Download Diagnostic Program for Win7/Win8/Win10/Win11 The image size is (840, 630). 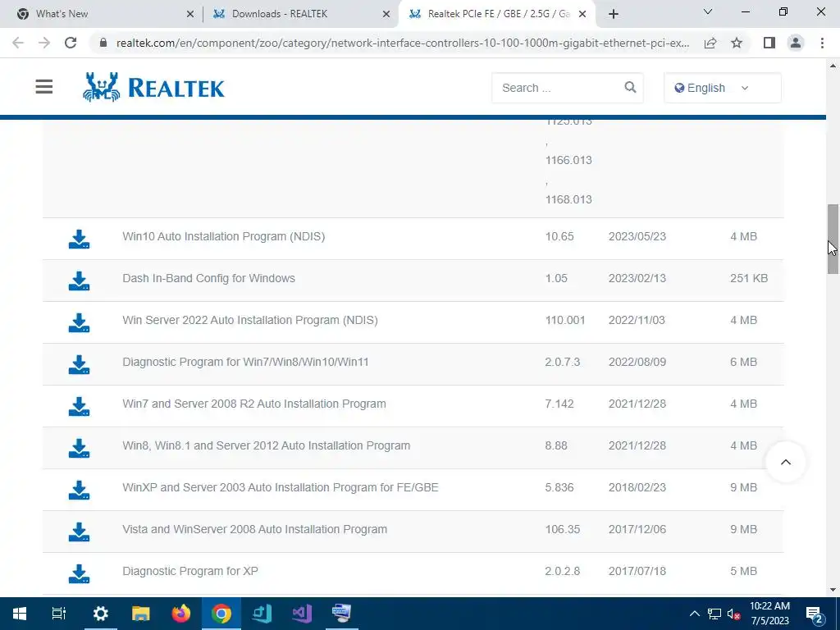79,364
